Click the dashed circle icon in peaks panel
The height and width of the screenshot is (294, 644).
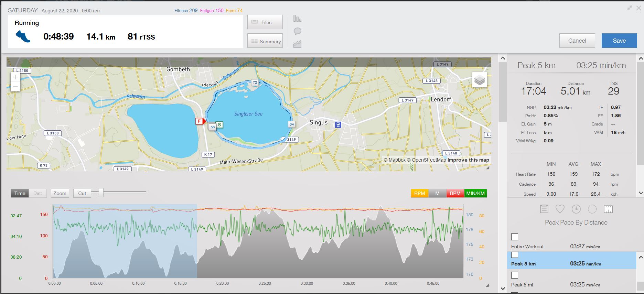(x=592, y=209)
